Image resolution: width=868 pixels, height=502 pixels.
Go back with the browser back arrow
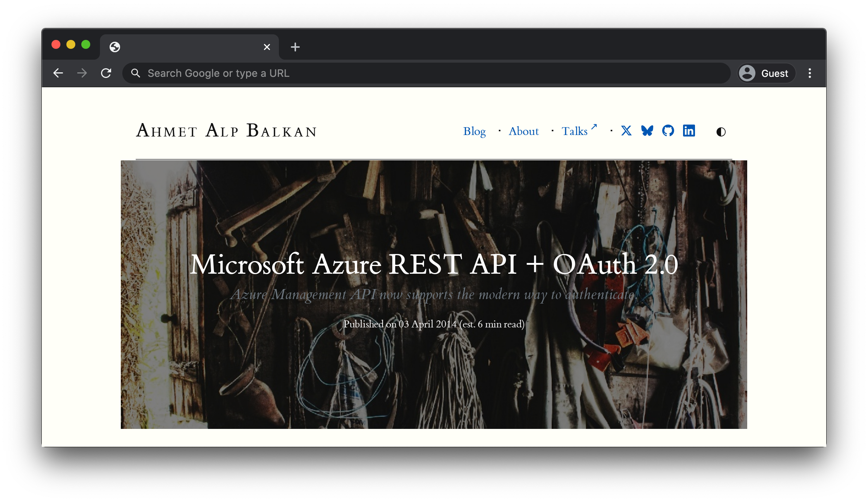(58, 73)
